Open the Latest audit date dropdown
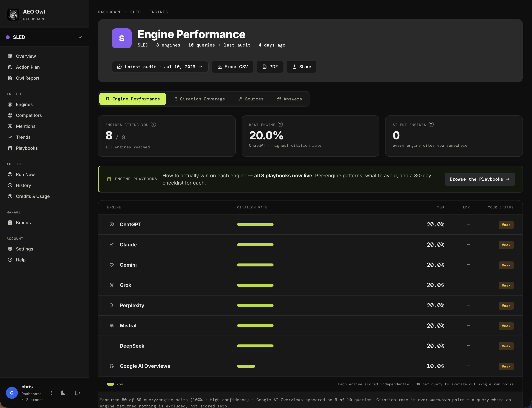This screenshot has width=532, height=408. (160, 67)
